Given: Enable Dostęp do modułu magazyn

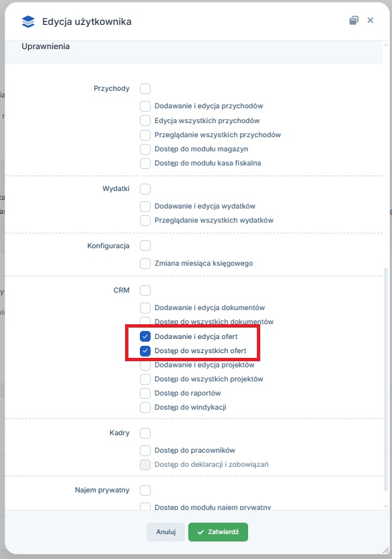Looking at the screenshot, I should 145,149.
